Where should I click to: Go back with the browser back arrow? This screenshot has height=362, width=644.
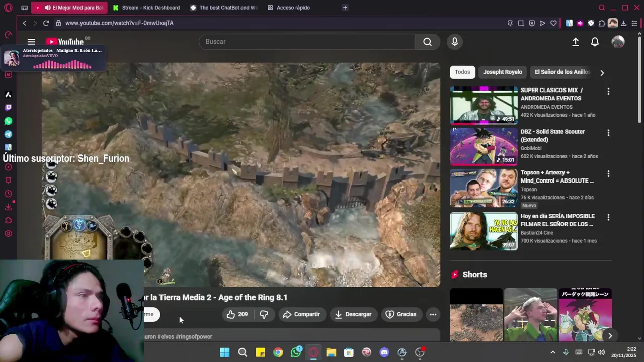[24, 23]
